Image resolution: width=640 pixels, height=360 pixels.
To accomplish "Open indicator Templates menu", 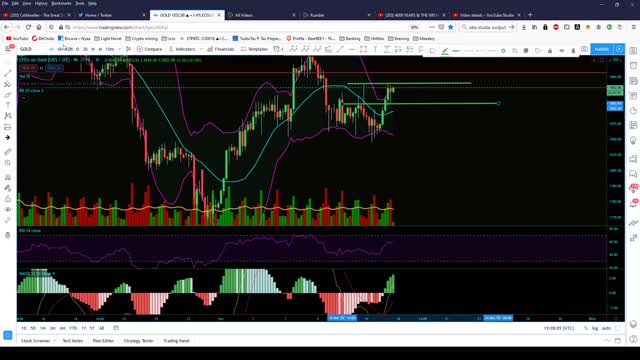I will (x=254, y=49).
